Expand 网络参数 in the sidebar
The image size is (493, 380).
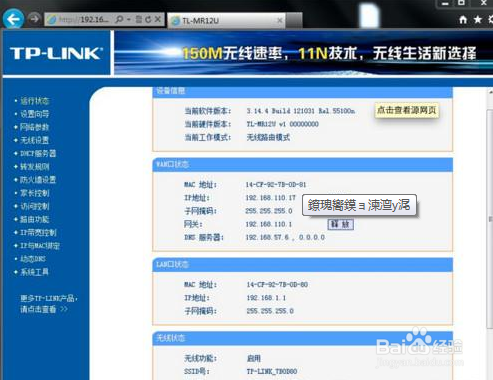[35, 127]
